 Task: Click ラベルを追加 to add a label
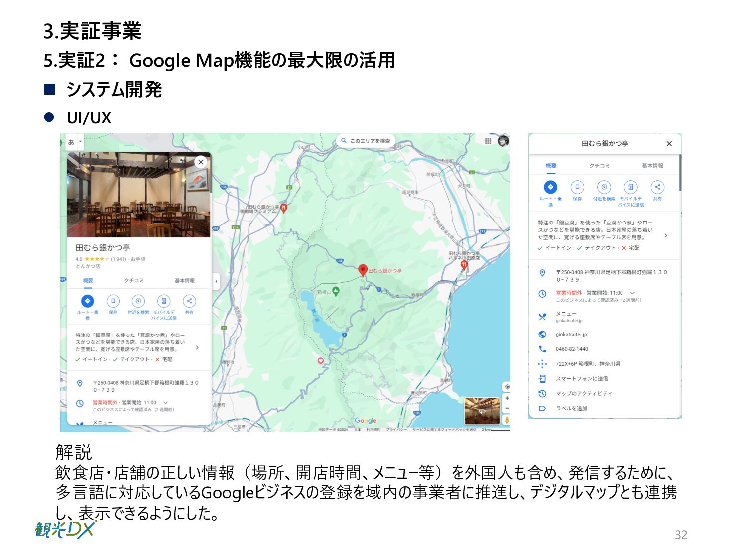[572, 408]
